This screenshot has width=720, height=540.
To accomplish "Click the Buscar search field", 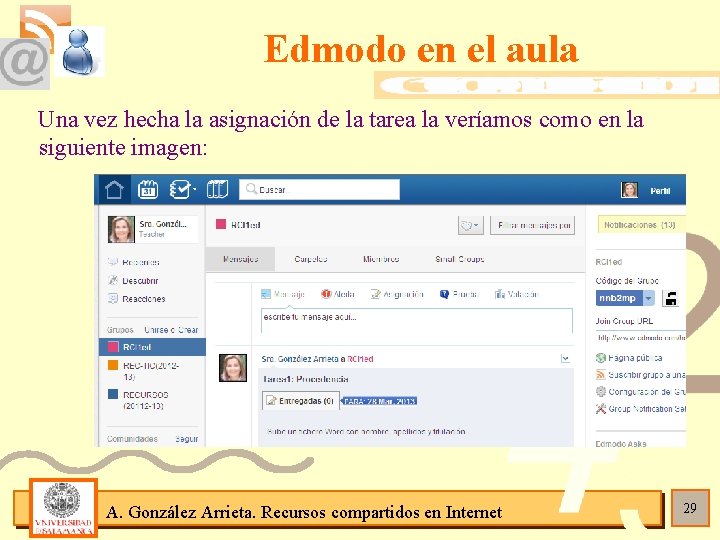I will click(319, 189).
